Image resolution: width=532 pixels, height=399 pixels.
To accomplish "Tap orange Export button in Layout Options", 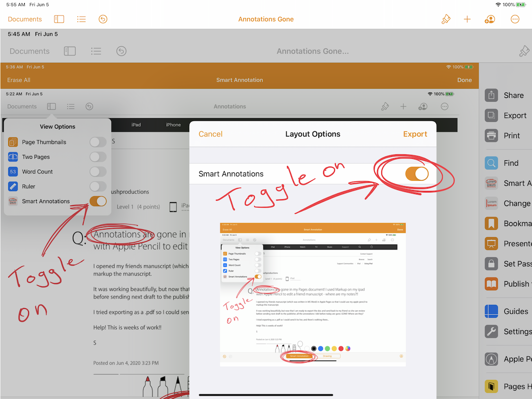I will click(415, 134).
